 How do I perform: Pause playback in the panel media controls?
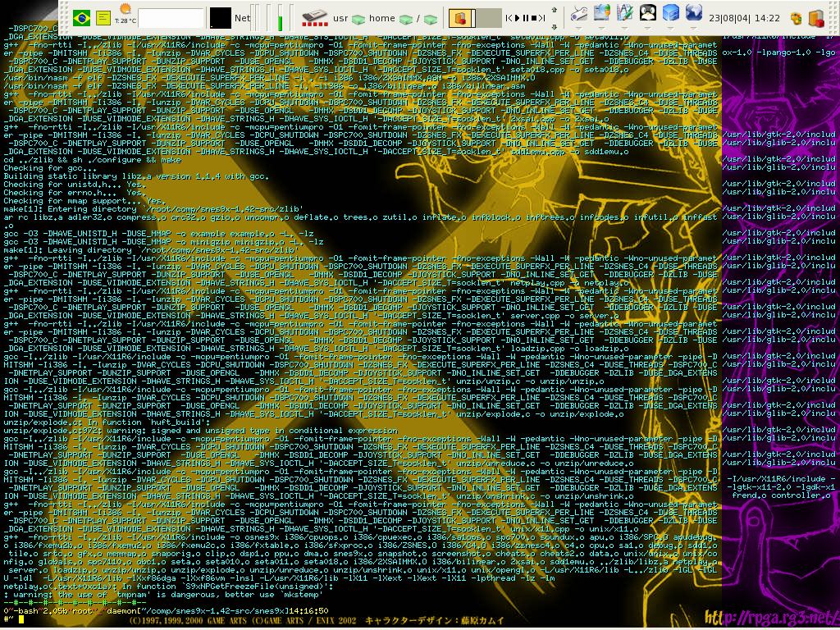526,18
